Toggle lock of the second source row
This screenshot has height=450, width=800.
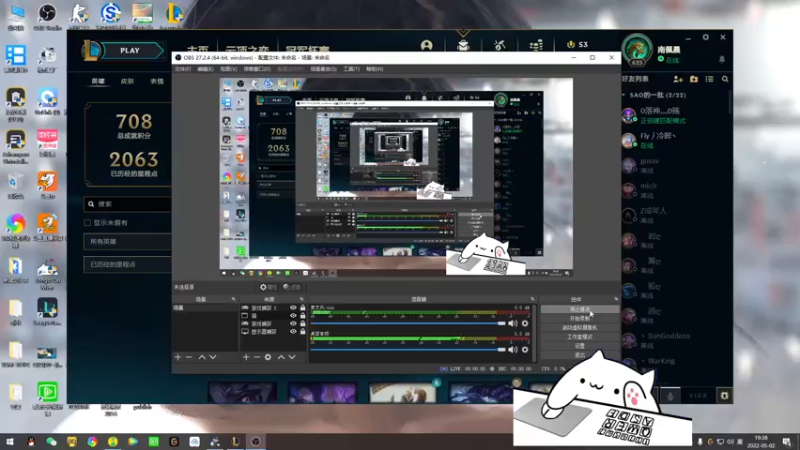pyautogui.click(x=303, y=316)
